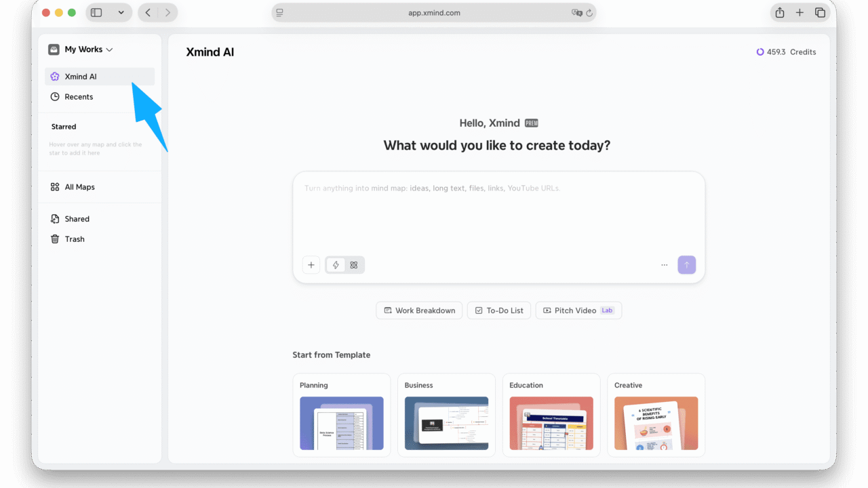Open the Shared maps section
The image size is (868, 488).
click(x=100, y=219)
